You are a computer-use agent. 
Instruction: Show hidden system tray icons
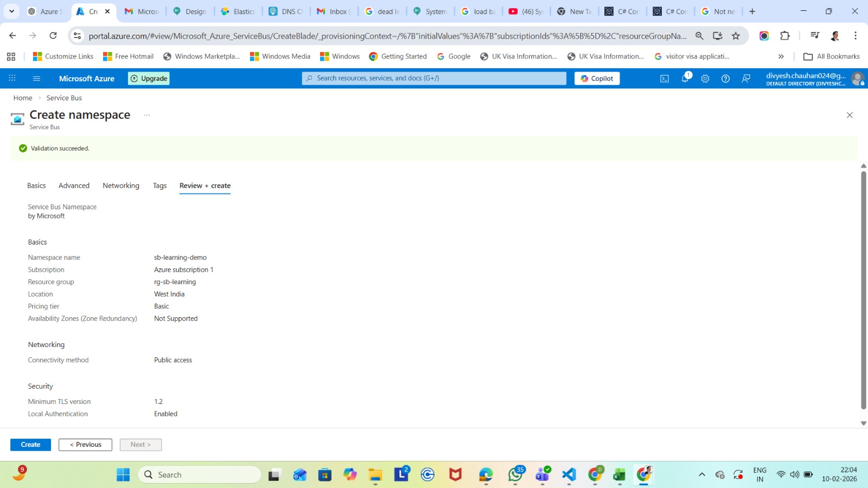tap(701, 475)
